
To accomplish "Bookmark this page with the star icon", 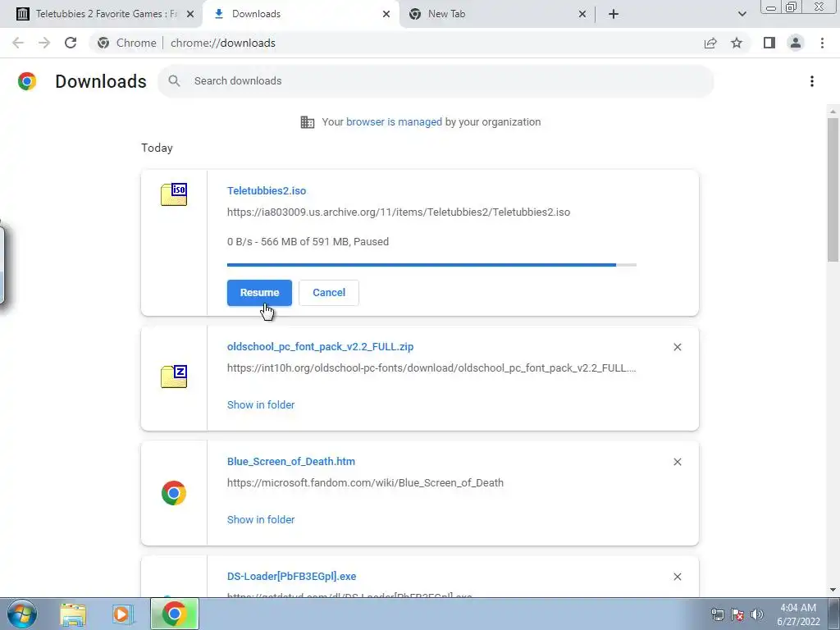I will (x=737, y=43).
